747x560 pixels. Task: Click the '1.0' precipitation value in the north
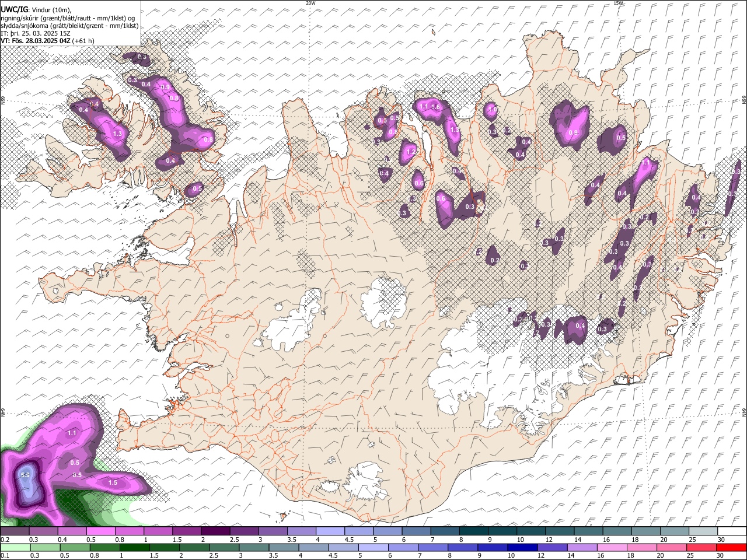pos(491,109)
